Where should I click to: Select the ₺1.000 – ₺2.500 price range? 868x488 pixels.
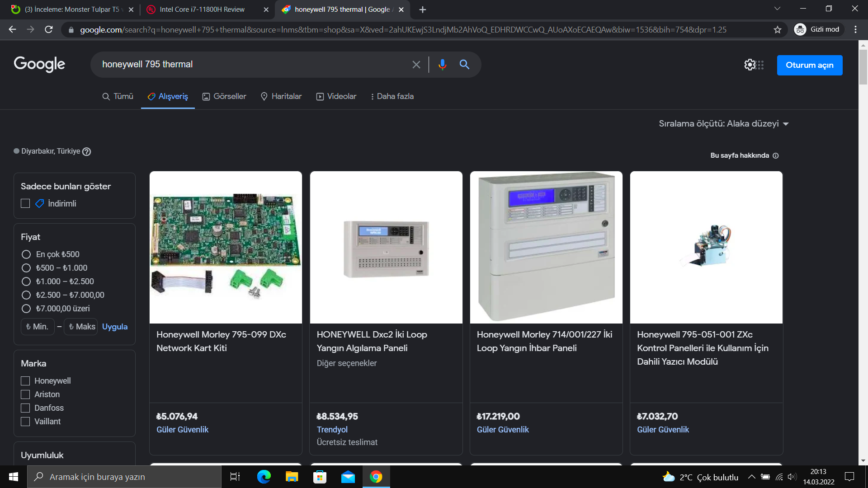pos(26,282)
